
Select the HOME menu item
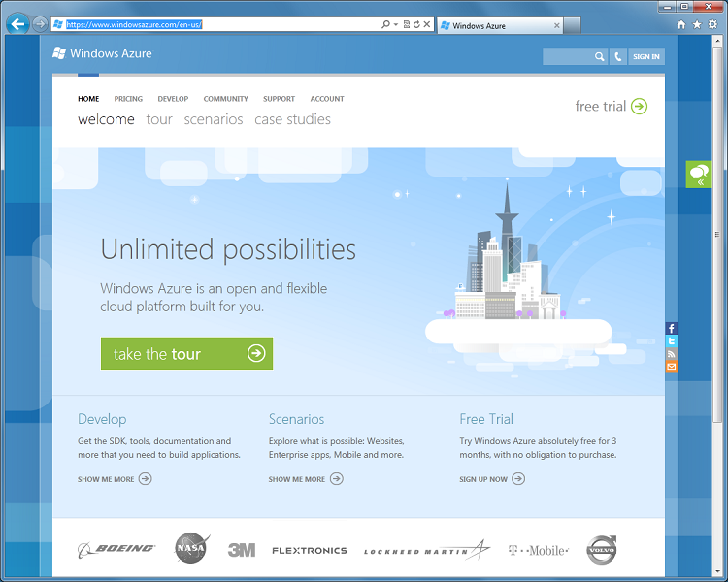(88, 99)
